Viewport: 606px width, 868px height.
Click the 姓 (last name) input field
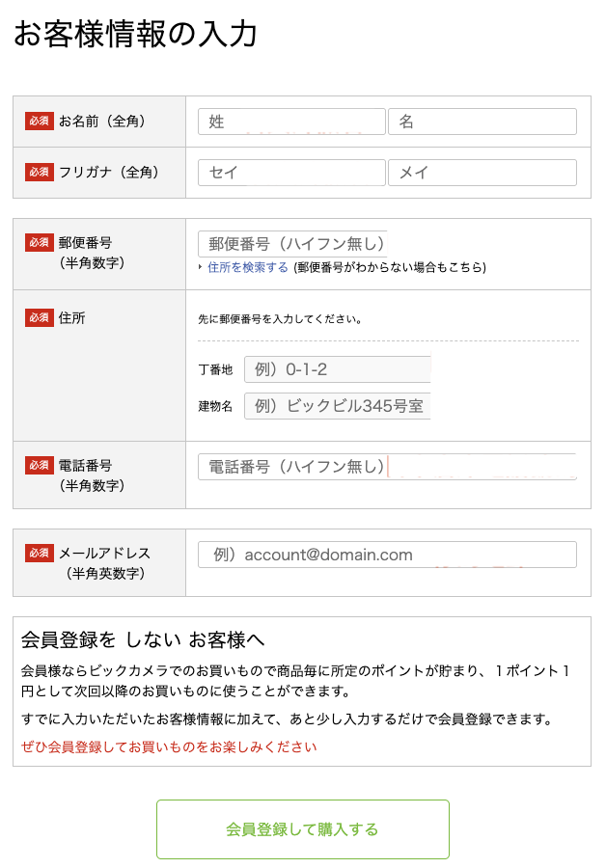[x=291, y=122]
